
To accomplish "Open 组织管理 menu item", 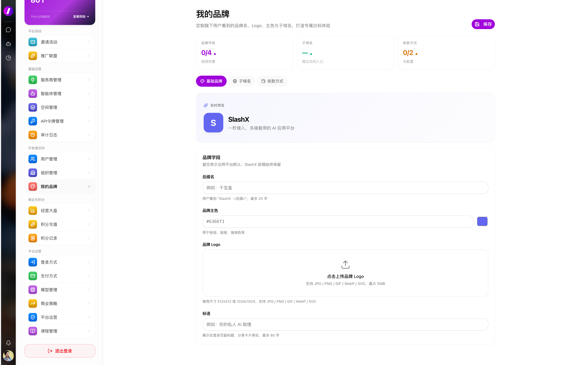I will point(60,173).
